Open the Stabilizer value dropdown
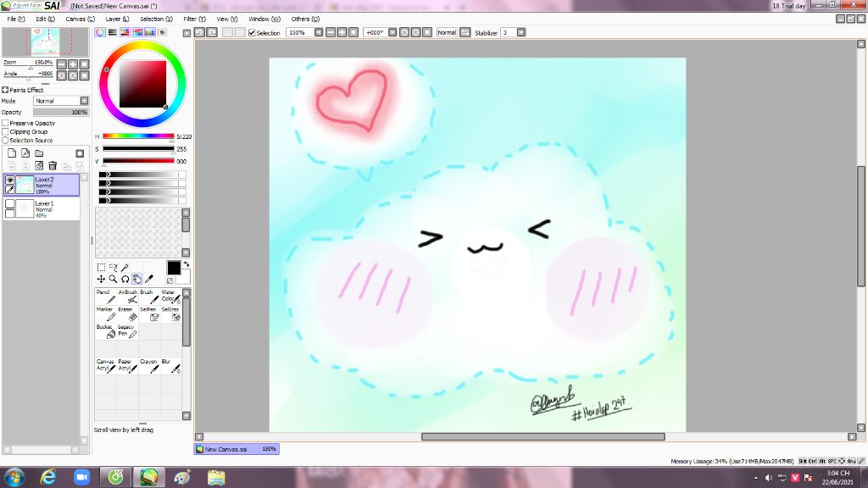The height and width of the screenshot is (488, 868). point(521,33)
